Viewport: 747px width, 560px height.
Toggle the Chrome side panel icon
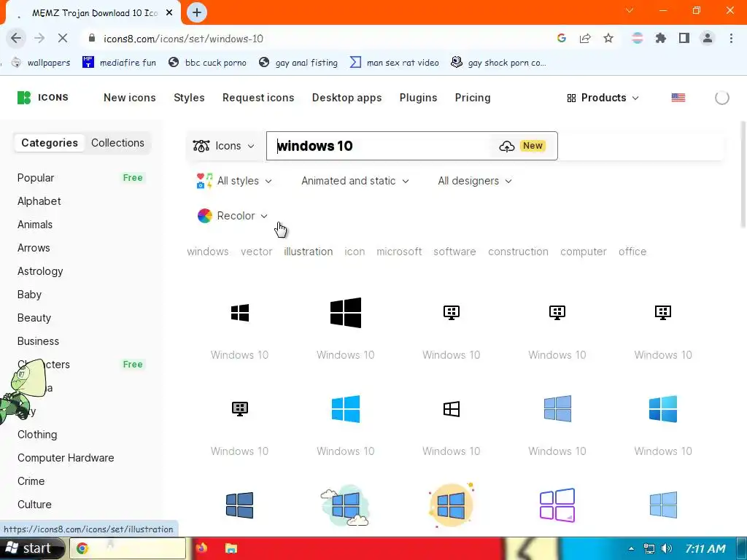684,38
